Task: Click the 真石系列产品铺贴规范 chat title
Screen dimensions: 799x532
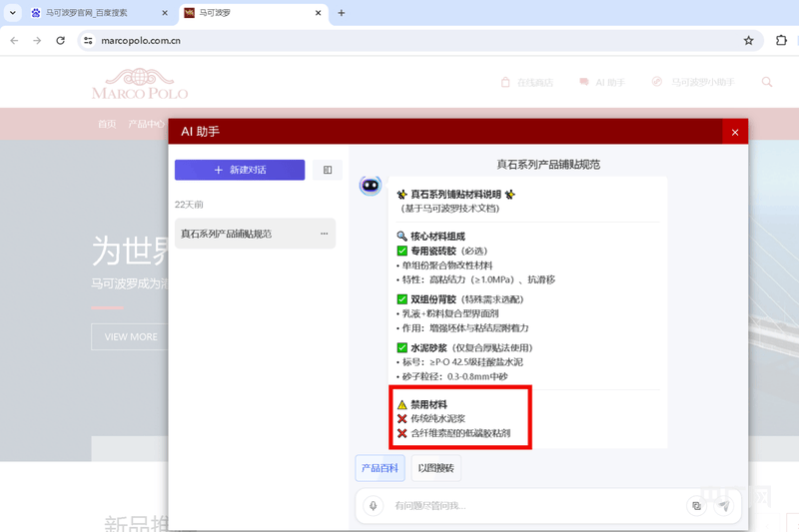Action: tap(548, 165)
